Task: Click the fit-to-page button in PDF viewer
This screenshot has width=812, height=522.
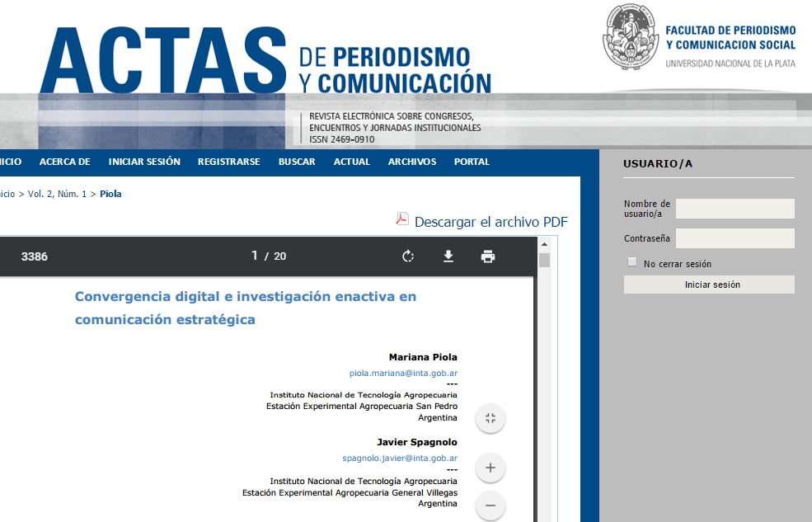Action: (x=490, y=418)
